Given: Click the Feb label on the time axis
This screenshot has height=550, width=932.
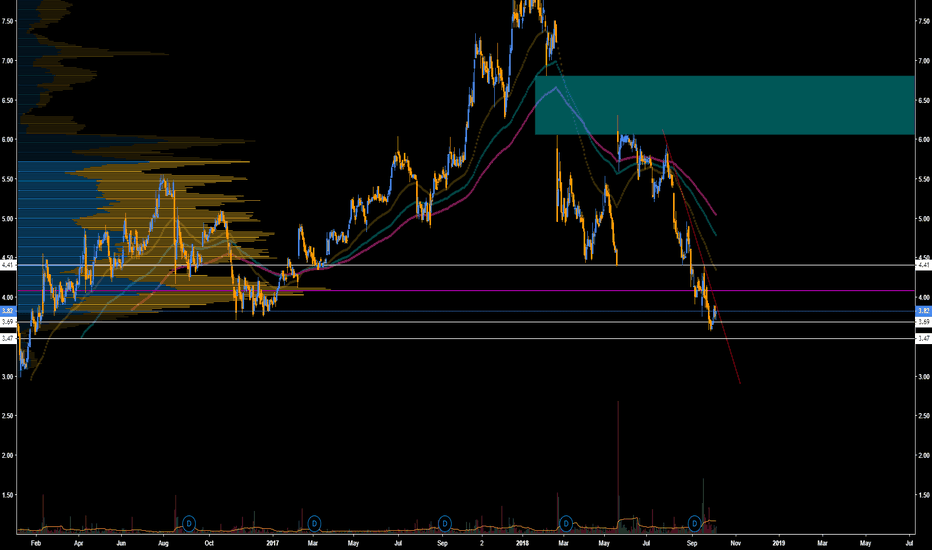Looking at the screenshot, I should coord(36,543).
